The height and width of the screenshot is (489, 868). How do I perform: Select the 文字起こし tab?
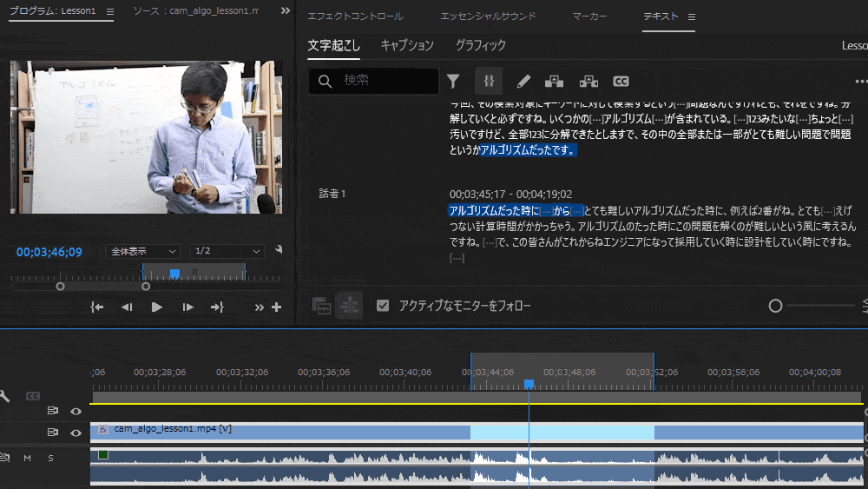334,45
